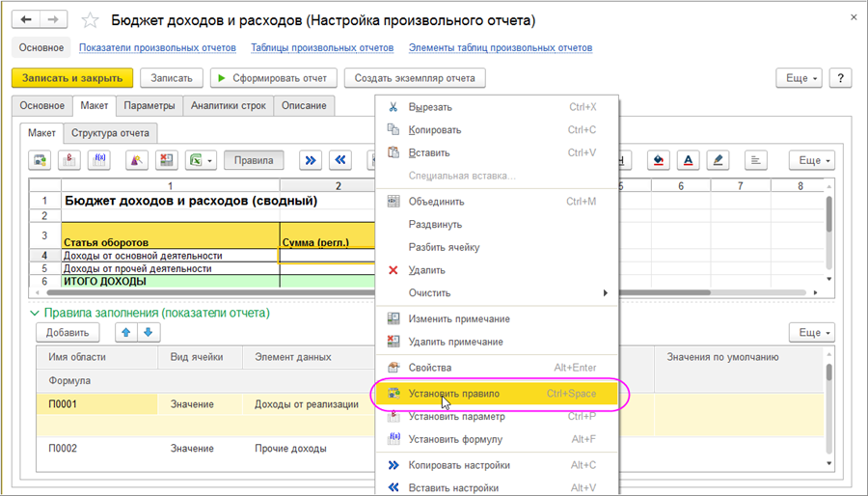
Task: Click the paste settings double-arrow left icon
Action: (x=339, y=160)
